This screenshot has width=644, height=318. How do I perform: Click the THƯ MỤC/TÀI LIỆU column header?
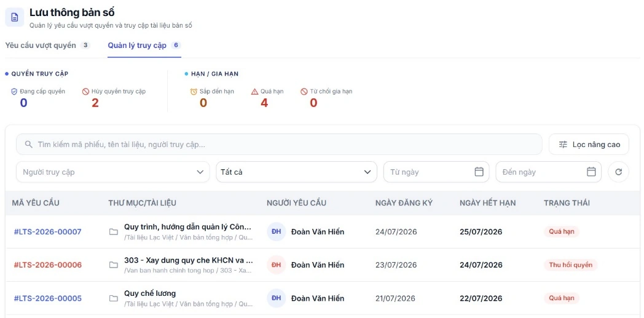(x=143, y=203)
